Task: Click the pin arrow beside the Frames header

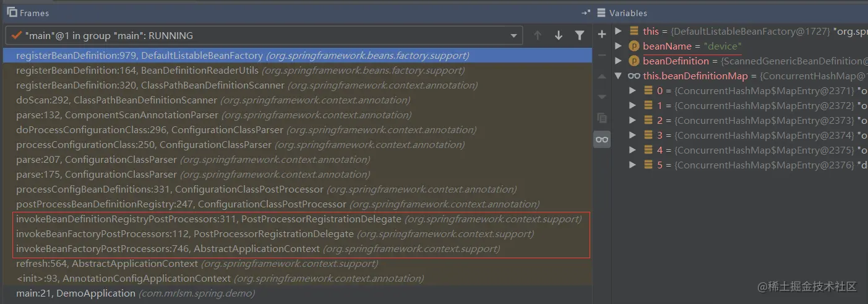Action: click(x=585, y=12)
